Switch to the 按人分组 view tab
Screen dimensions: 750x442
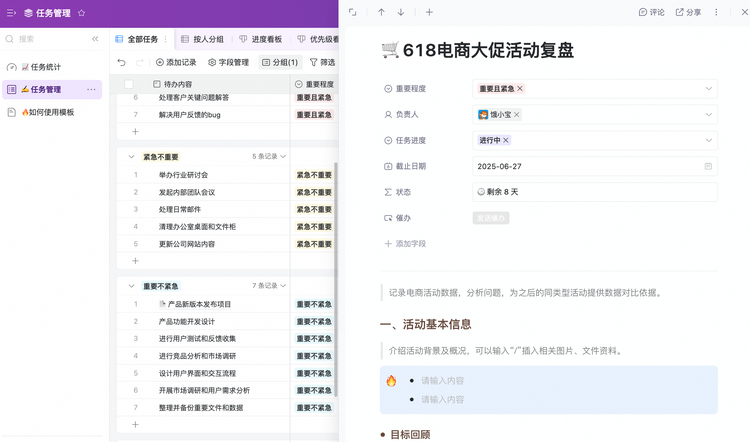(x=202, y=39)
